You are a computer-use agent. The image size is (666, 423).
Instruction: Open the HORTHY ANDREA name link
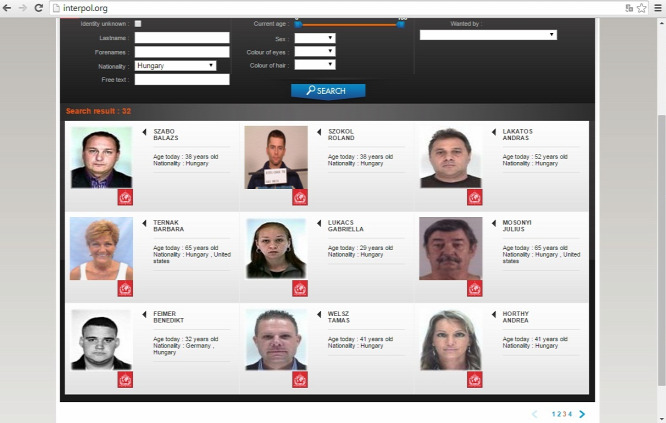516,317
